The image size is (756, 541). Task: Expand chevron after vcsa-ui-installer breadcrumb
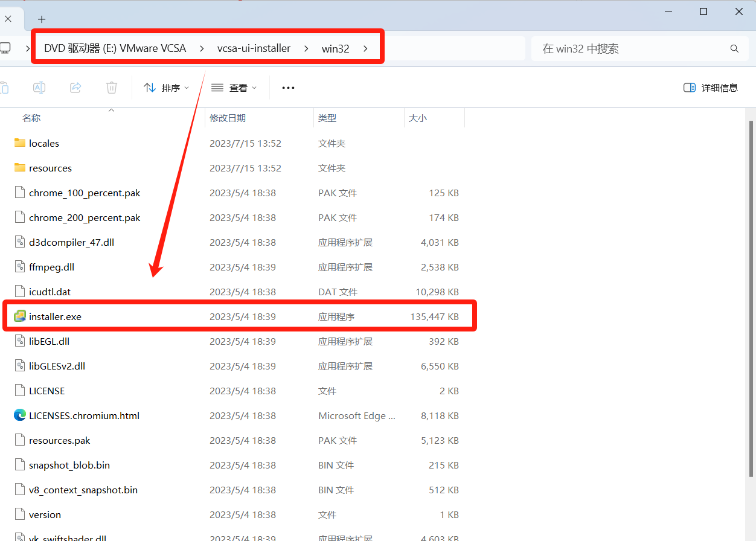tap(307, 49)
